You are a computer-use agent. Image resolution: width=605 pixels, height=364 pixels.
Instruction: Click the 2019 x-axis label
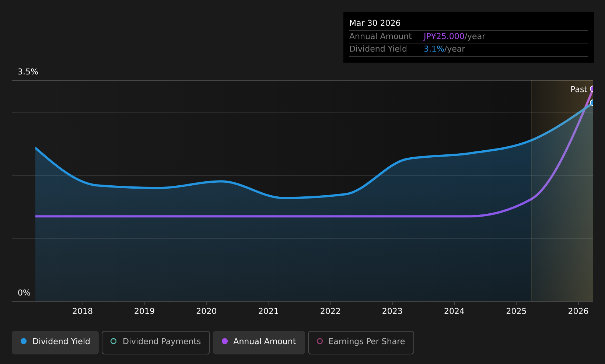pyautogui.click(x=144, y=311)
